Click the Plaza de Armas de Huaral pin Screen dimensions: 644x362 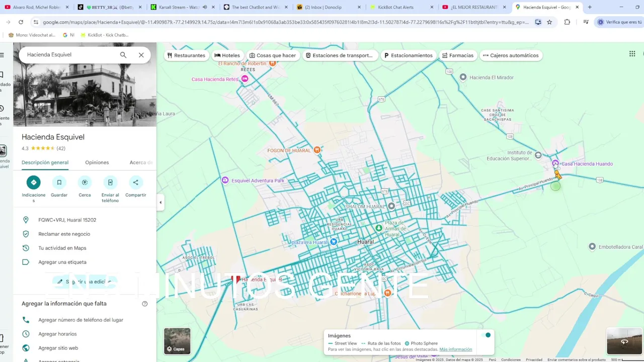click(x=378, y=228)
